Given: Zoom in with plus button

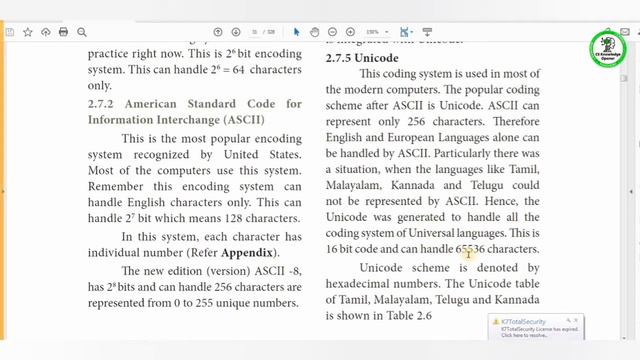Looking at the screenshot, I should coord(350,32).
